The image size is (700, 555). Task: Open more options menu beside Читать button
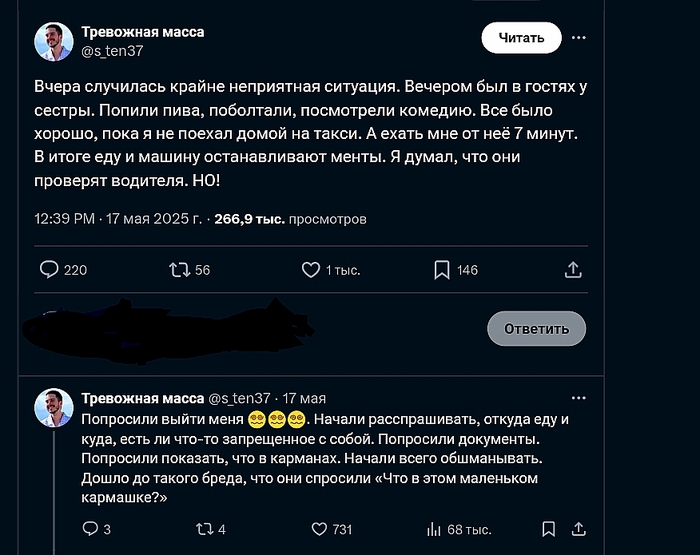click(579, 38)
